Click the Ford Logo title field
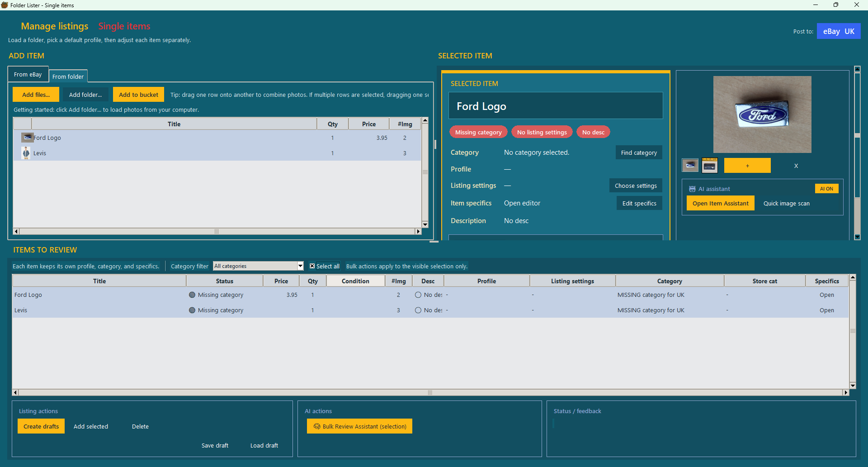Screen dimensions: 868x467 pos(555,106)
